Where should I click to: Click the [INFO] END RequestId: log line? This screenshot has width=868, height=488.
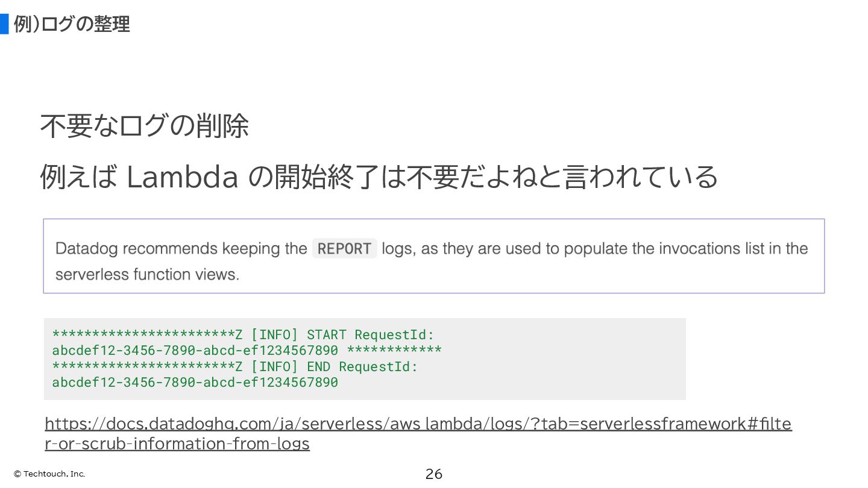coord(235,366)
